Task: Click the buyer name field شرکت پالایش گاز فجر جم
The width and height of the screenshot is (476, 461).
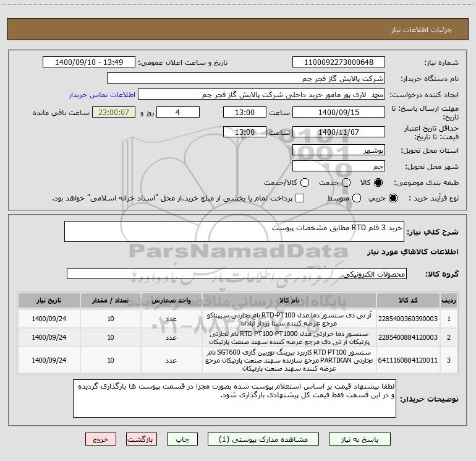Action: (x=246, y=79)
